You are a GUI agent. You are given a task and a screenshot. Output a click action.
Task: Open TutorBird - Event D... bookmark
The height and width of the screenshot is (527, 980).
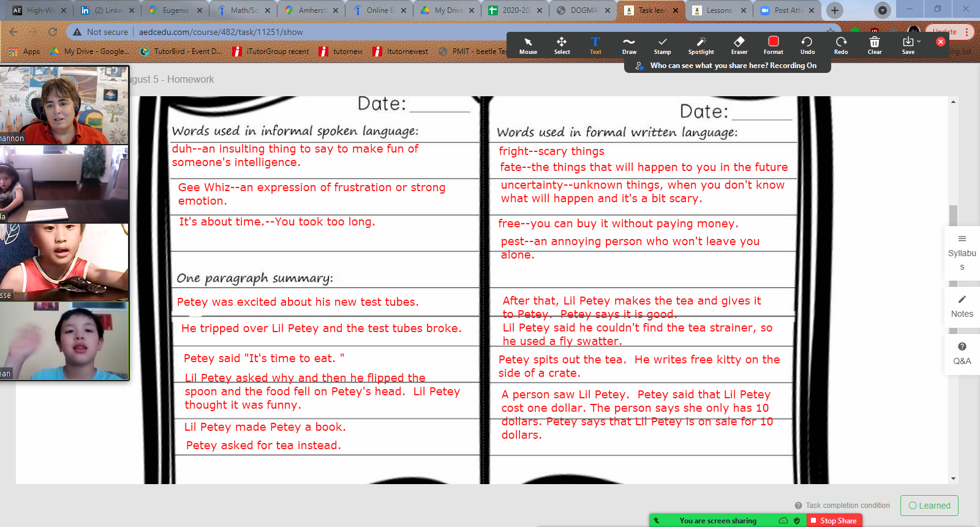(x=181, y=51)
